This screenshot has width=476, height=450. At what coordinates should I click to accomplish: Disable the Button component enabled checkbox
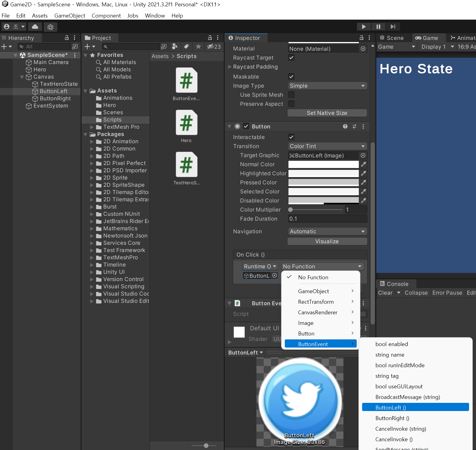click(246, 126)
